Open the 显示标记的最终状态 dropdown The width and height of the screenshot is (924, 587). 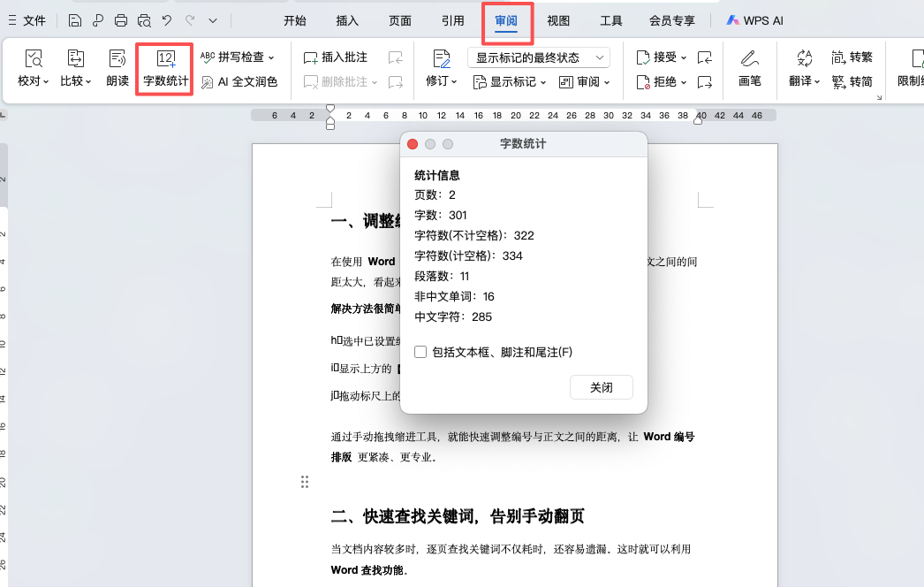click(534, 56)
